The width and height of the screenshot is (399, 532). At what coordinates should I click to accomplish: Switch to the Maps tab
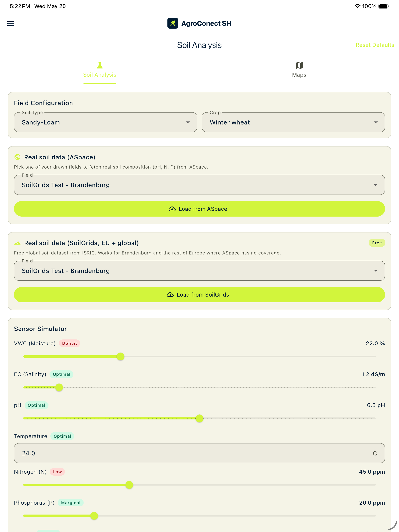coord(299,70)
